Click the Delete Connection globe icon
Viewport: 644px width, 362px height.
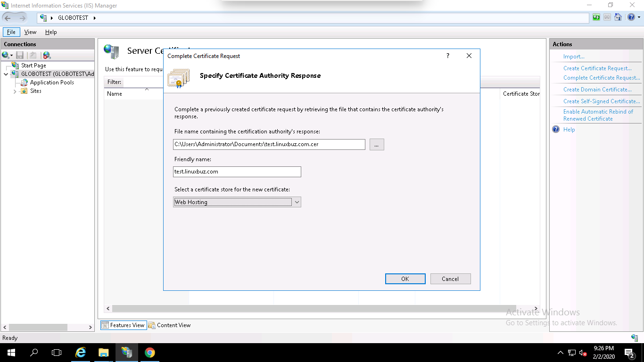click(47, 55)
